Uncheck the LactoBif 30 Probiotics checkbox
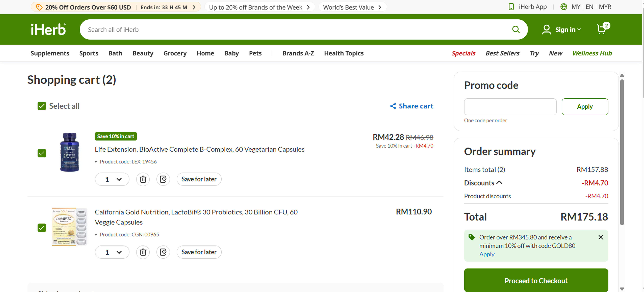 point(42,228)
